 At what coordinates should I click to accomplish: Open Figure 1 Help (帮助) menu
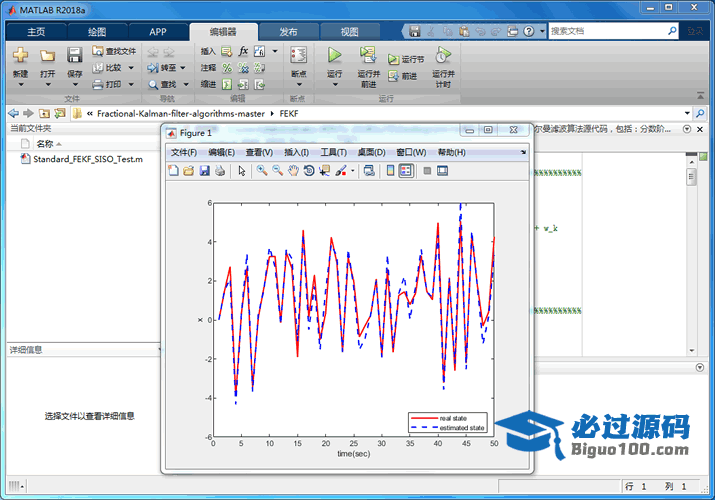pos(451,152)
